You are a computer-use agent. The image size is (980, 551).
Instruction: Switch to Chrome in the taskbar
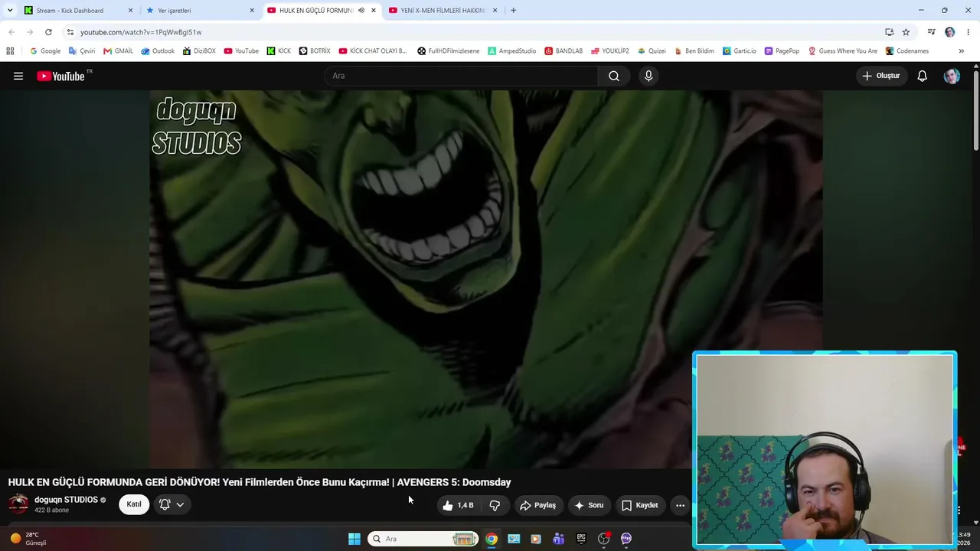pyautogui.click(x=492, y=539)
